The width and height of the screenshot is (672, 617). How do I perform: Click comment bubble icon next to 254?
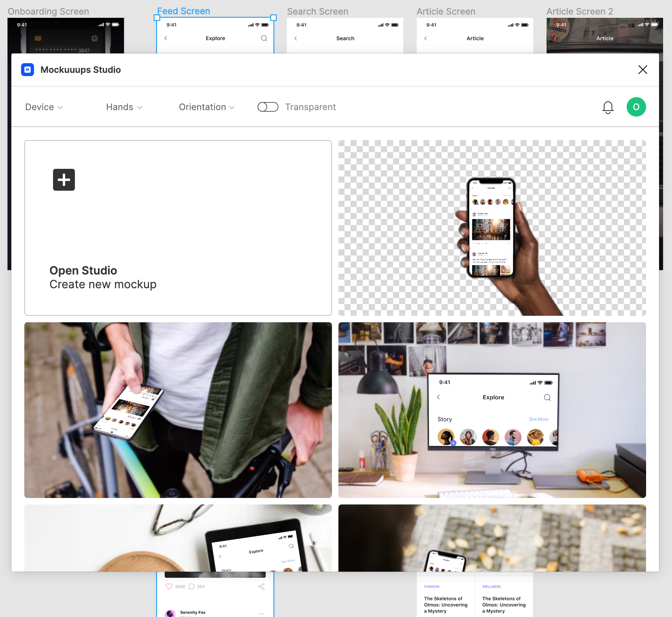point(191,586)
